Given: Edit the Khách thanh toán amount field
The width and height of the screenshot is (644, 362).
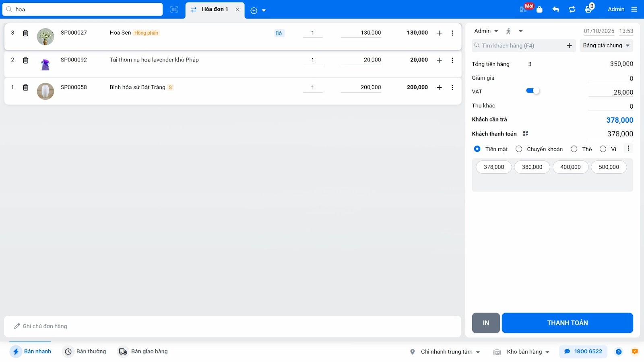Looking at the screenshot, I should pyautogui.click(x=611, y=134).
